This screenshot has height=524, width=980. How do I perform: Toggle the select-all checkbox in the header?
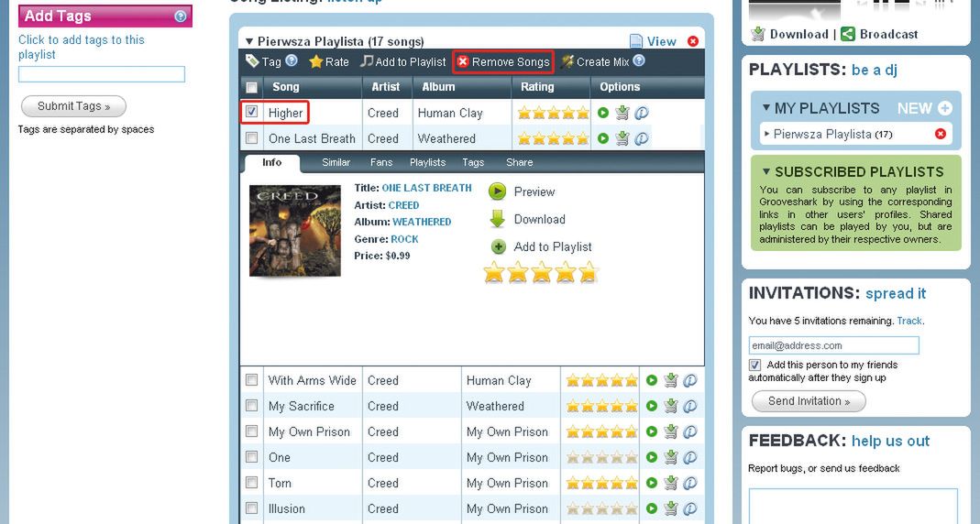pyautogui.click(x=251, y=87)
